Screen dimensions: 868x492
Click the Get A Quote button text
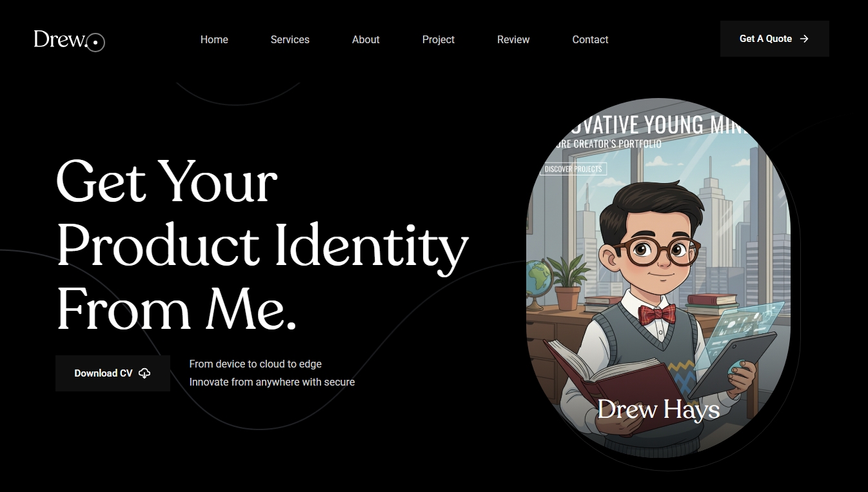point(765,39)
